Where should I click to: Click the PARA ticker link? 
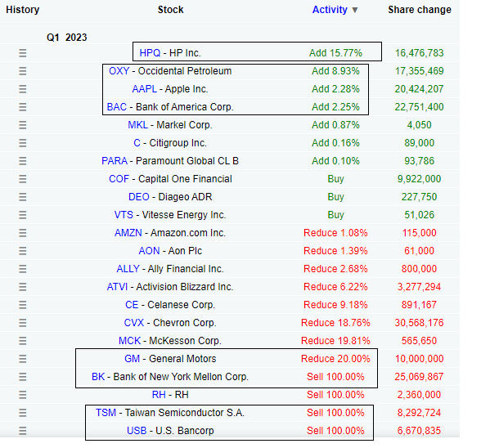point(115,161)
